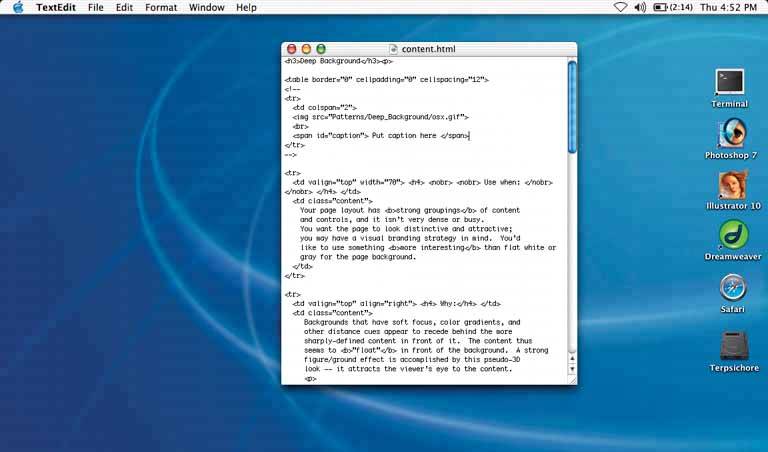Click the volume speaker icon in menu bar
Screen dimensions: 768x452
[x=641, y=7]
